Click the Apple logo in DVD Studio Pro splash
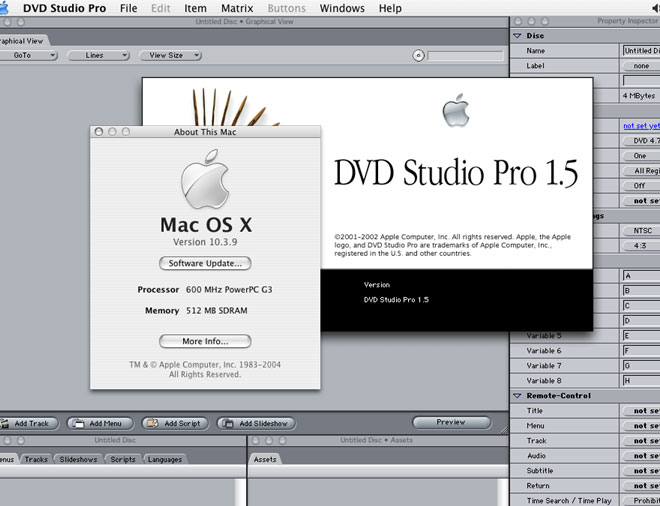 [456, 110]
